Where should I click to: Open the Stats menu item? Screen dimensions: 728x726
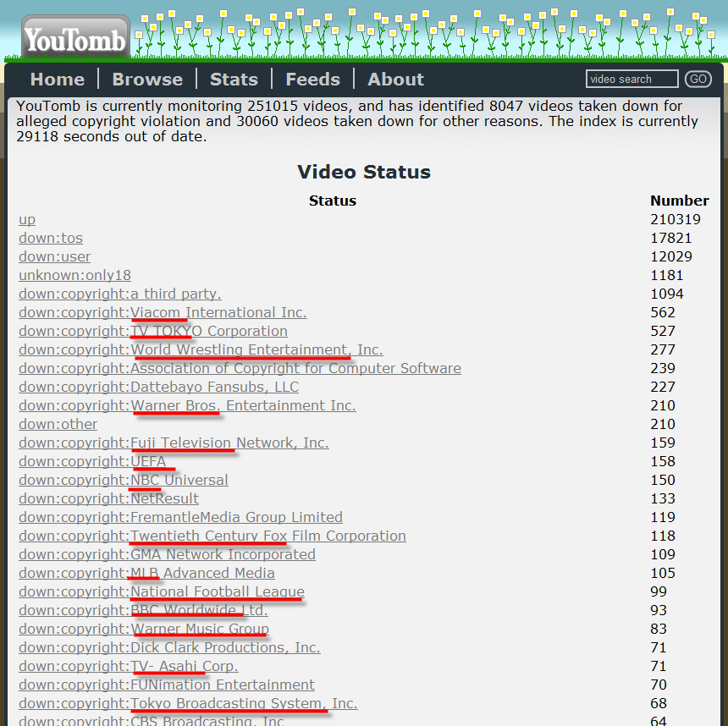[x=234, y=80]
